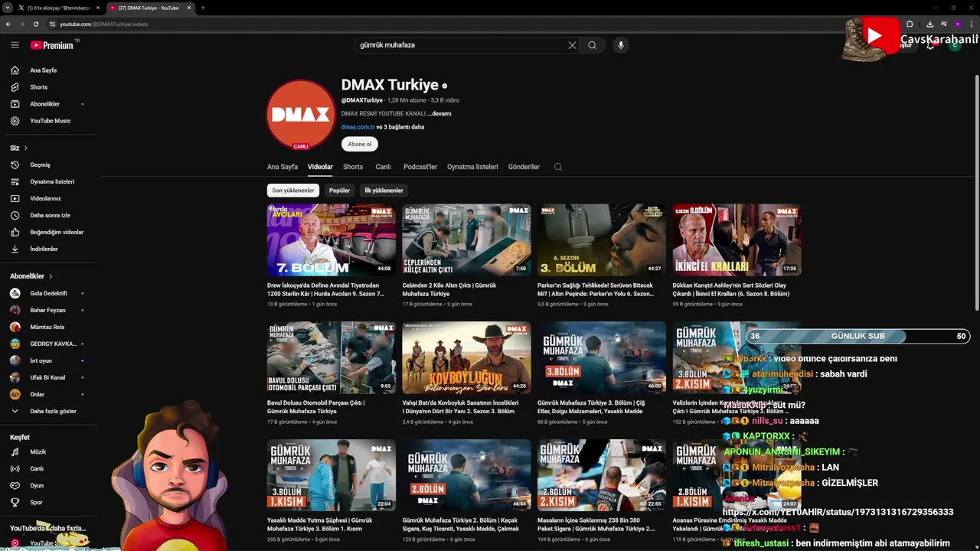
Task: Select the Son yüklenenler filter chip
Action: pos(293,191)
